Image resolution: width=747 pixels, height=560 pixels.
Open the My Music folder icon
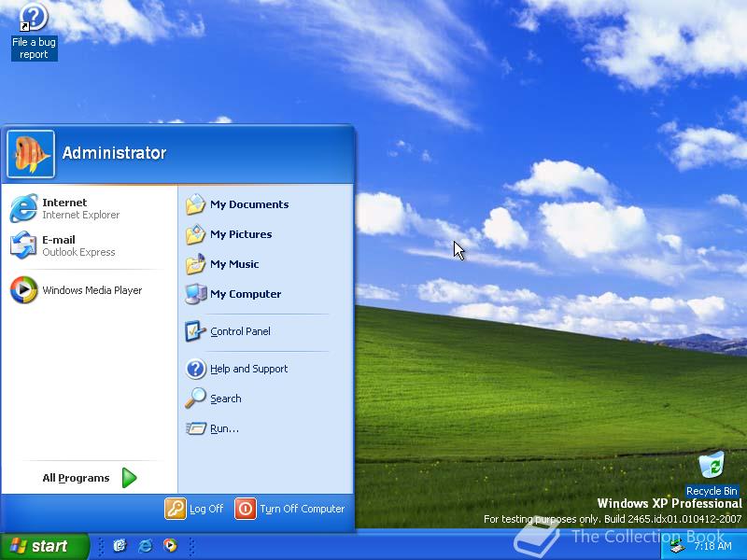[195, 264]
